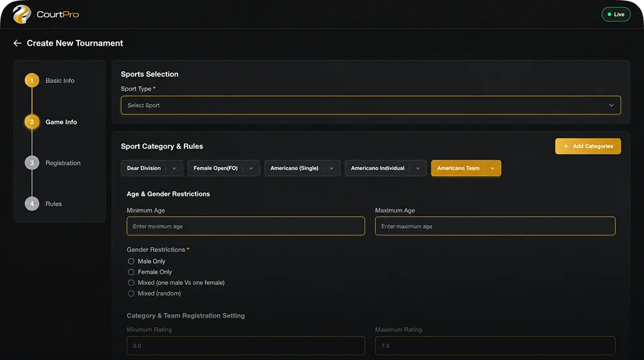
Task: Expand Americano (Single) chevron
Action: [331, 168]
